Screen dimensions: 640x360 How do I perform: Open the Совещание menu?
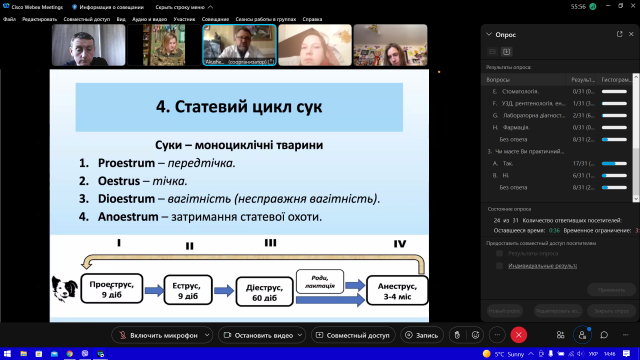pyautogui.click(x=215, y=19)
